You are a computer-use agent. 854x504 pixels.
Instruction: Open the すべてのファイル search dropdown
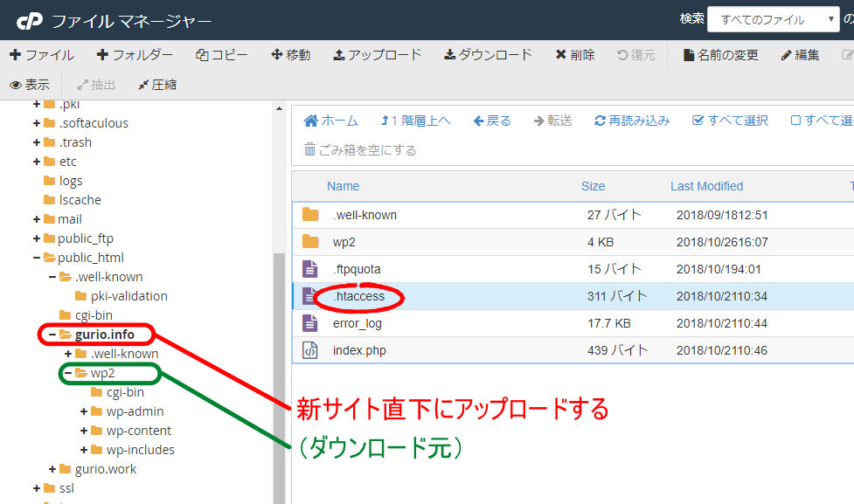tap(773, 19)
